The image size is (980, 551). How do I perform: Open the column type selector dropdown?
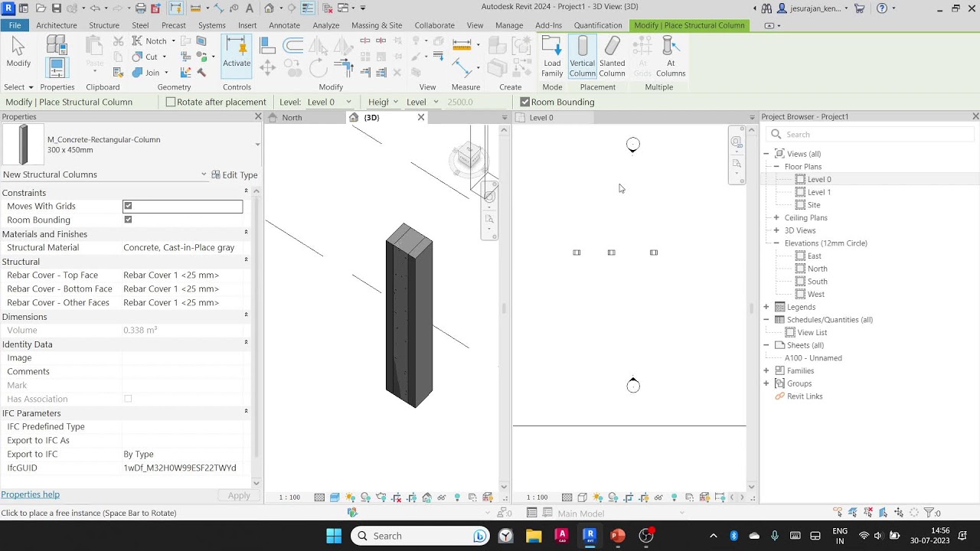tap(257, 145)
